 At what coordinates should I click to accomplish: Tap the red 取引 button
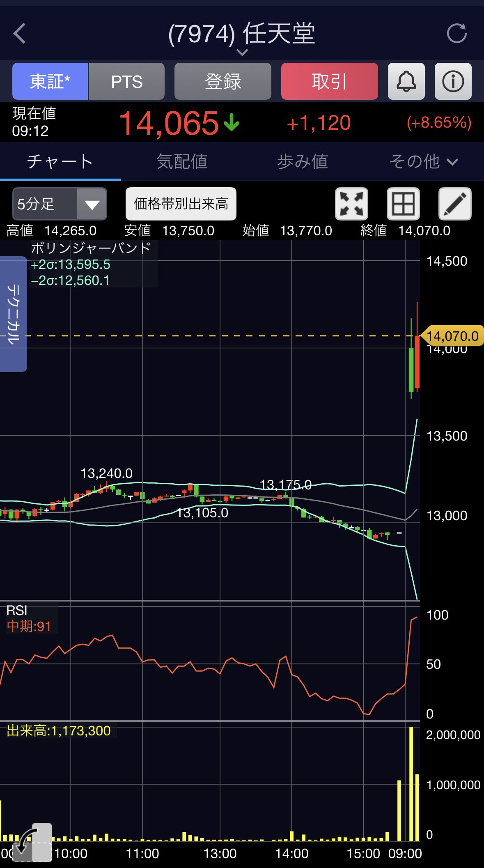(330, 81)
